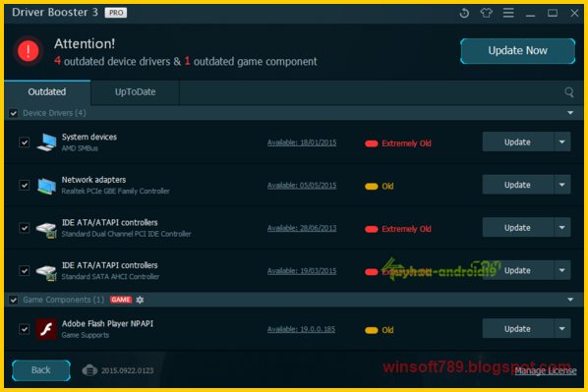Open Available: 05/05/2015 link
The image size is (588, 392).
tap(302, 186)
